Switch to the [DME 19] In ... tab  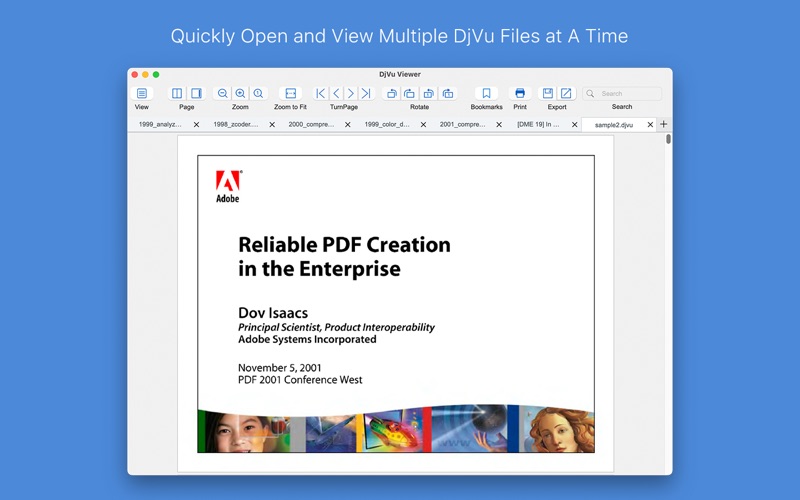click(538, 124)
